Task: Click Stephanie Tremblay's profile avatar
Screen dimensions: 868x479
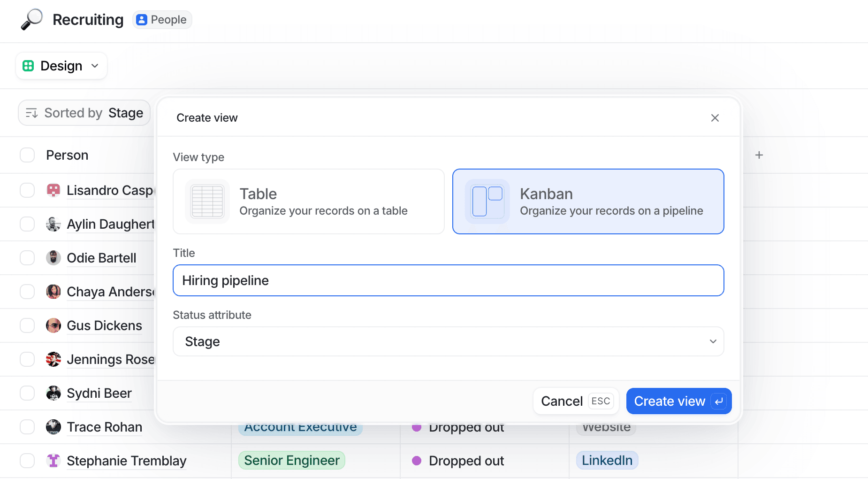Action: pos(53,461)
